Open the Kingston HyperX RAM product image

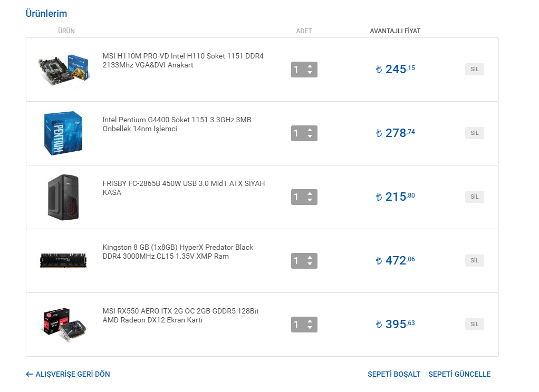[x=63, y=260]
